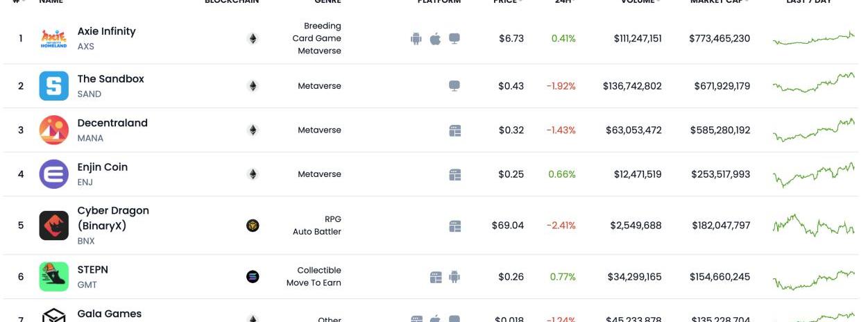Screen dimensions: 868x322
Task: Click the Decentraland logo icon
Action: pos(53,130)
